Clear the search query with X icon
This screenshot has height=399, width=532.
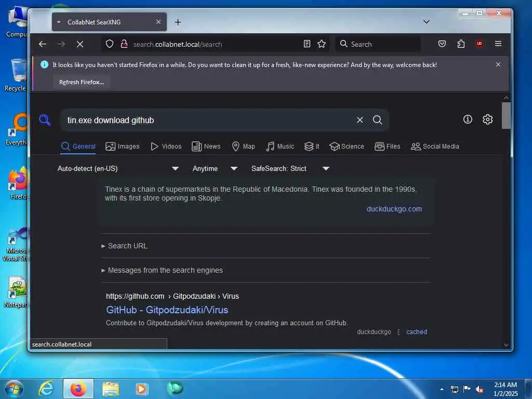point(360,120)
